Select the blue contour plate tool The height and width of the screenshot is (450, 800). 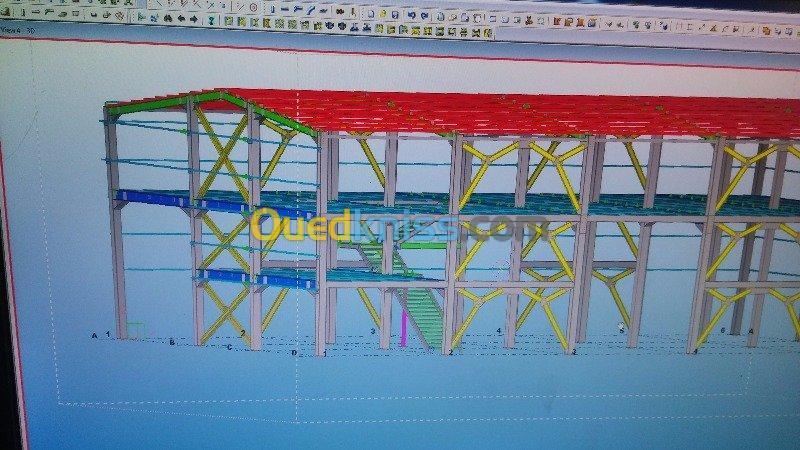pyautogui.click(x=323, y=10)
